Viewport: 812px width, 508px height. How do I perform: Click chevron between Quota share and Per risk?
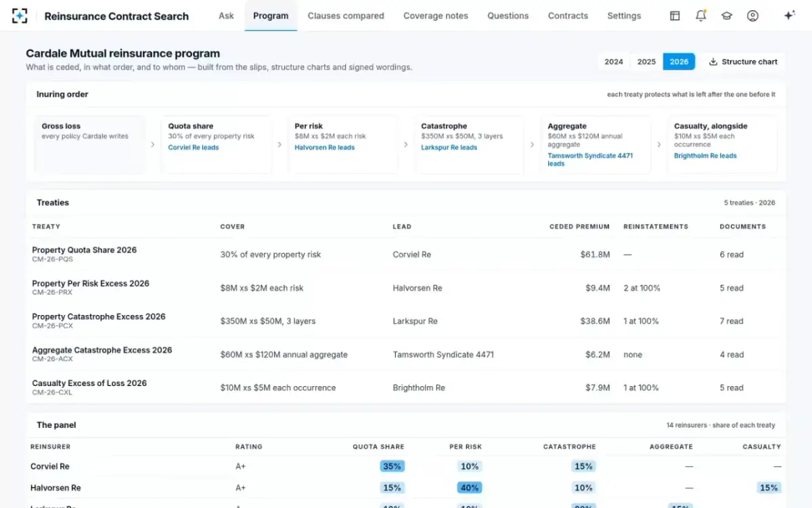pos(279,144)
